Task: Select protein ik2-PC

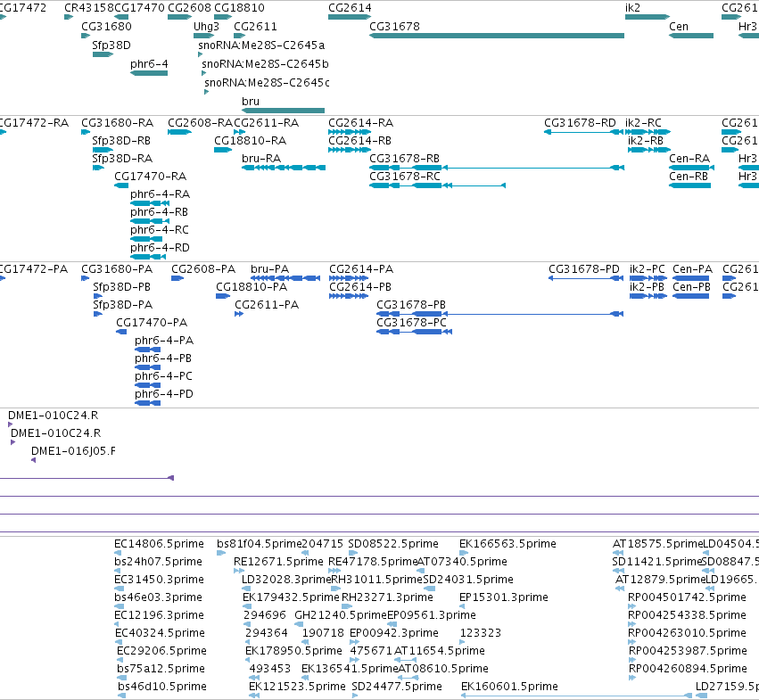Action: tap(648, 278)
